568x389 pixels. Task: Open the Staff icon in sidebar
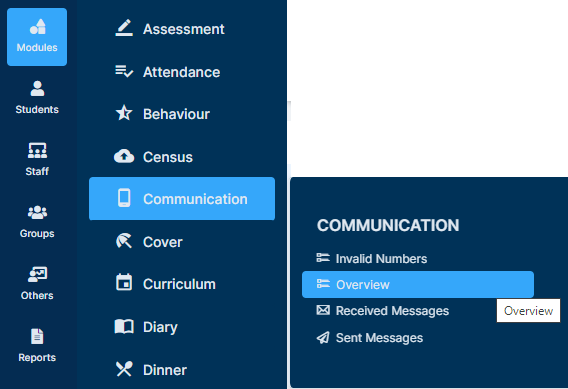37,150
